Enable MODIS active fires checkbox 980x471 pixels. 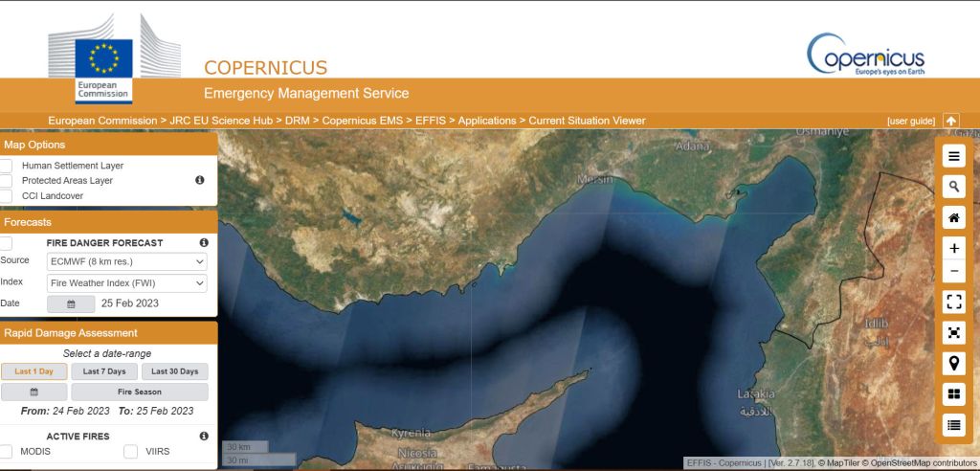6,451
